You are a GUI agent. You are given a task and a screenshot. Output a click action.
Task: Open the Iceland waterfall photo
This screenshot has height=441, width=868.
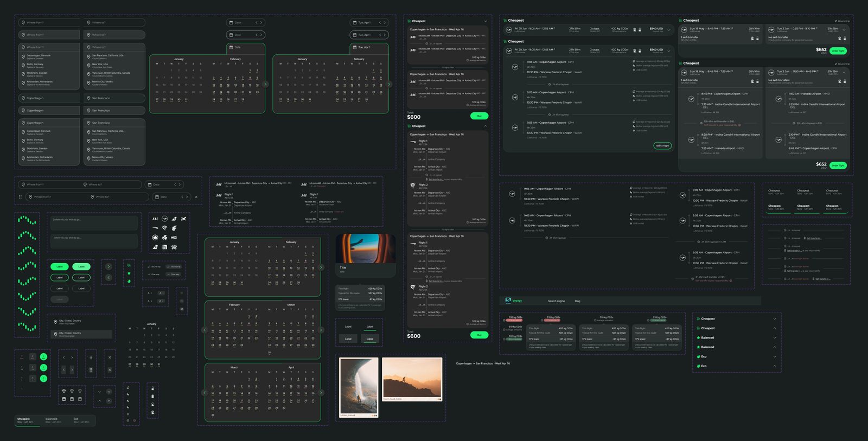click(359, 387)
